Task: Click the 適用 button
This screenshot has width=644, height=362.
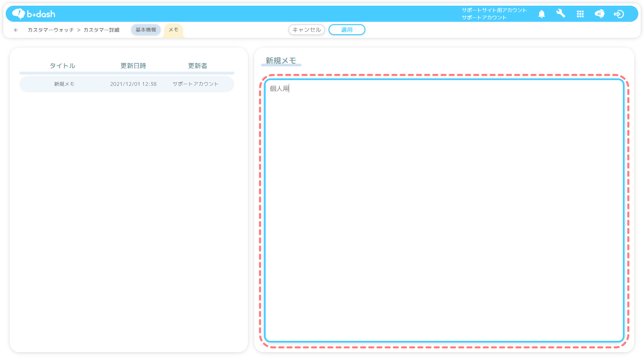Action: (x=347, y=30)
